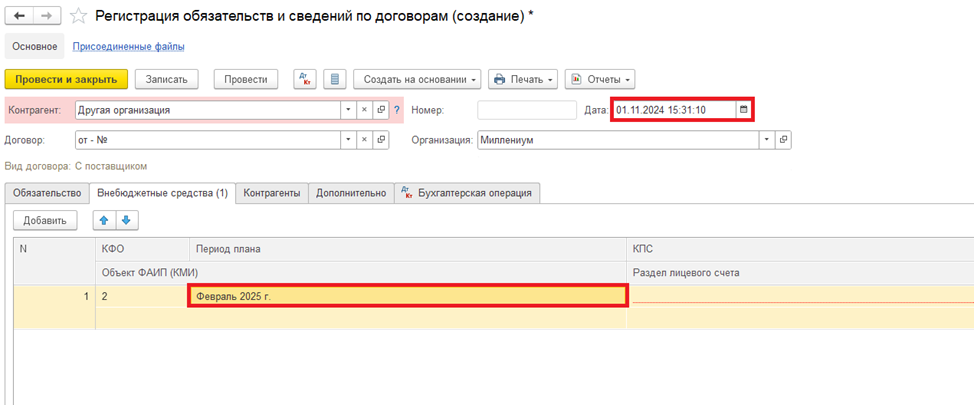Switch to the Контрагенты tab

click(x=272, y=193)
